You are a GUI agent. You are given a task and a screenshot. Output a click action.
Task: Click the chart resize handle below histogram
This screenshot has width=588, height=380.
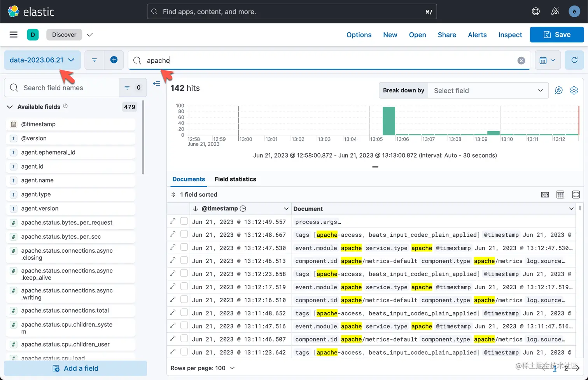[375, 167]
